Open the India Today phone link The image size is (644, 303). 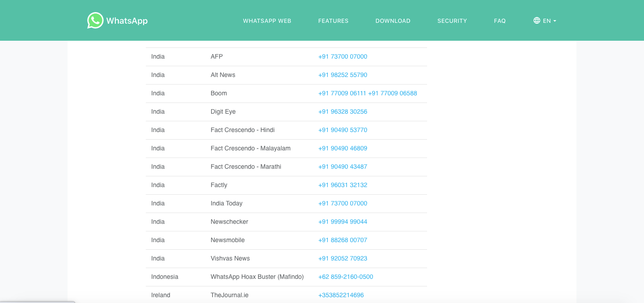tap(343, 203)
